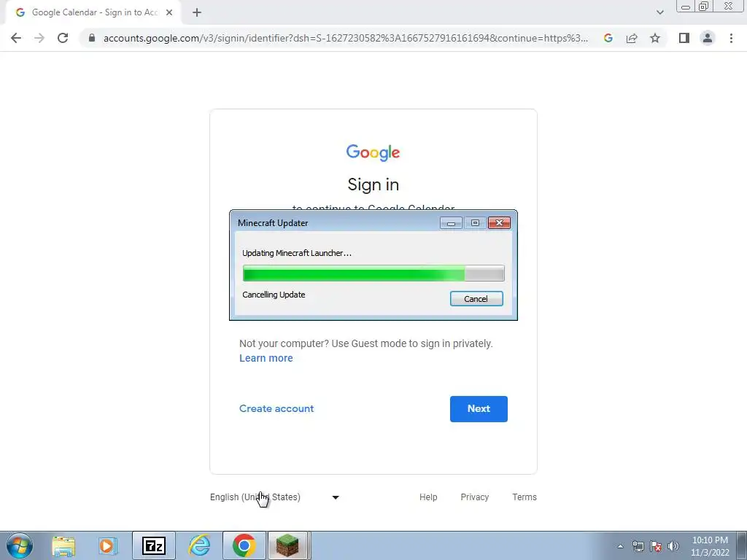Click the Show desktop button
Screen dimensions: 747x560
tap(742, 545)
